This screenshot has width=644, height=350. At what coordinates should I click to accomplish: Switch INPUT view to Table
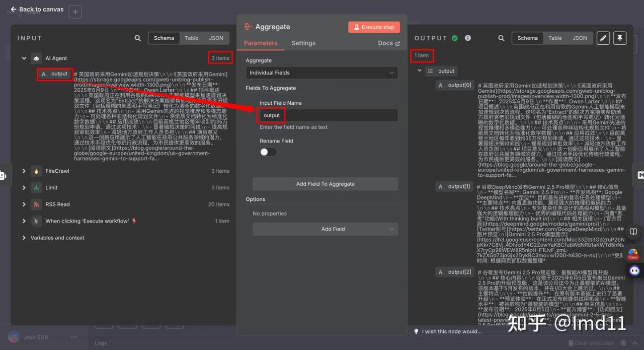pyautogui.click(x=191, y=38)
